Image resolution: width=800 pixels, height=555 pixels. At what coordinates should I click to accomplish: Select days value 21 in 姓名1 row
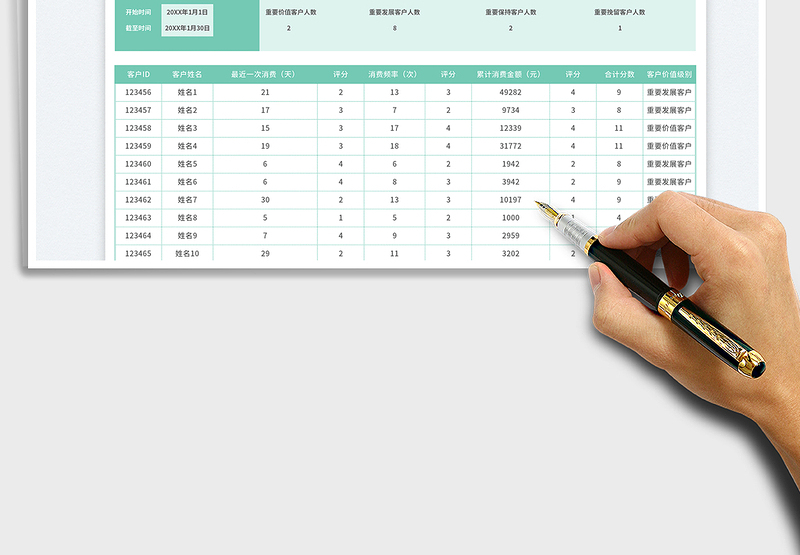[x=265, y=92]
